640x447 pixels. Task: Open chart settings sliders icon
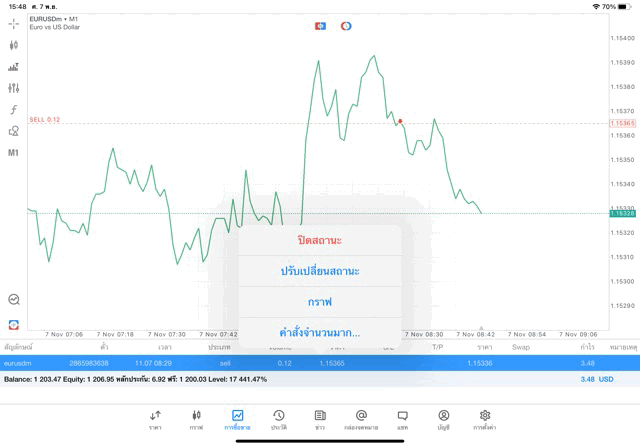click(13, 88)
